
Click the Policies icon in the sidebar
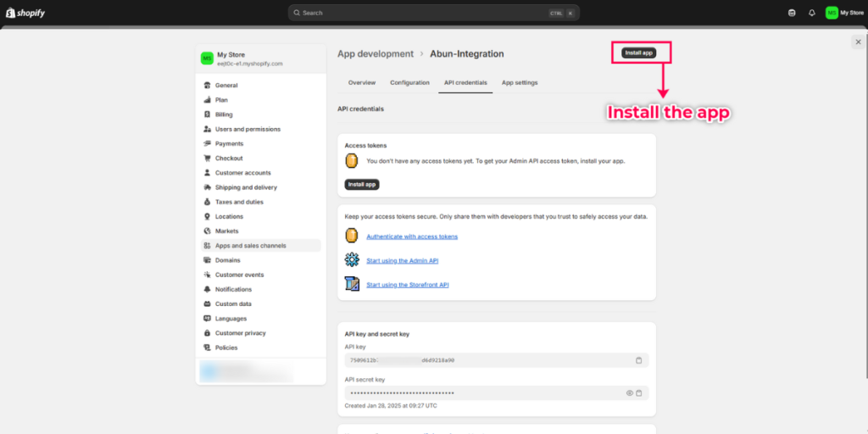pos(207,348)
